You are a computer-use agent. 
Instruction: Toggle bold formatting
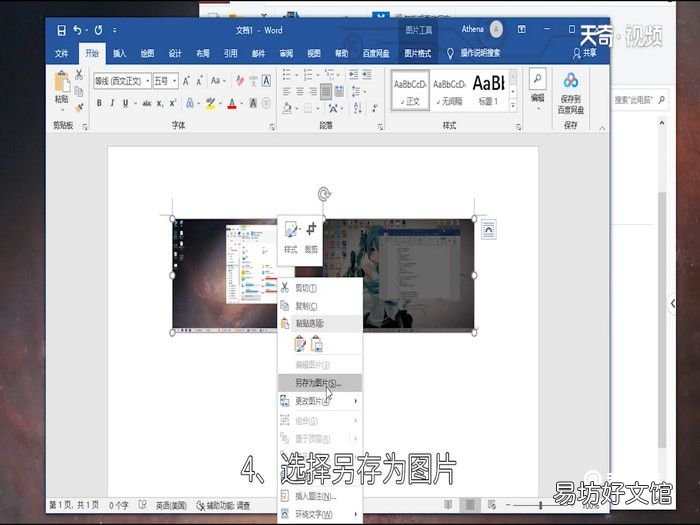(99, 103)
